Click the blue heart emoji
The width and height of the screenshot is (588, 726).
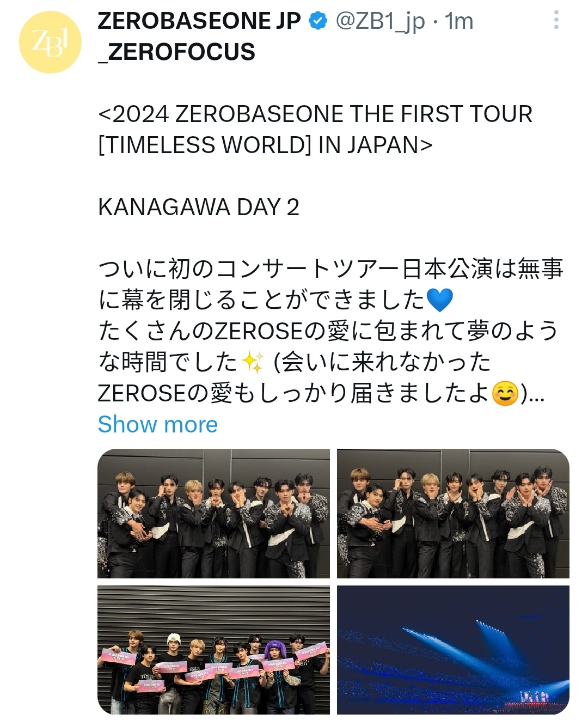click(x=440, y=300)
